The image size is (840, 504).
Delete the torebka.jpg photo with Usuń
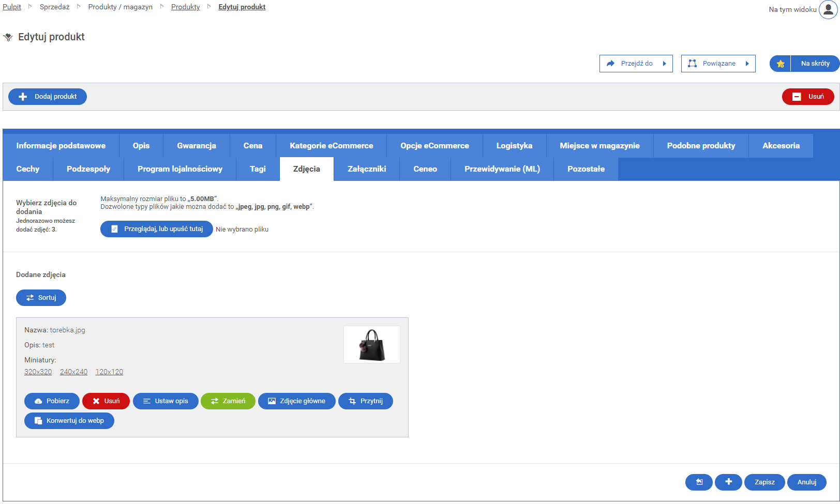pos(106,401)
